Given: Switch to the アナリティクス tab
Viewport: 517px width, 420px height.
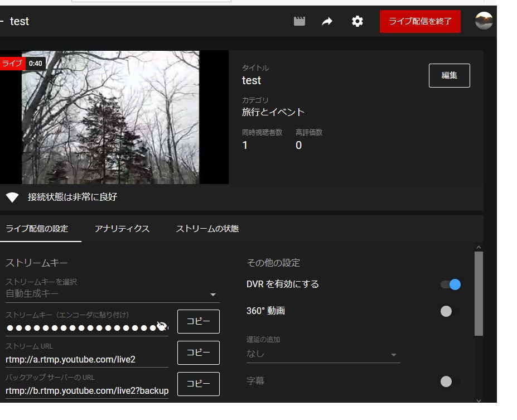Looking at the screenshot, I should pyautogui.click(x=122, y=229).
